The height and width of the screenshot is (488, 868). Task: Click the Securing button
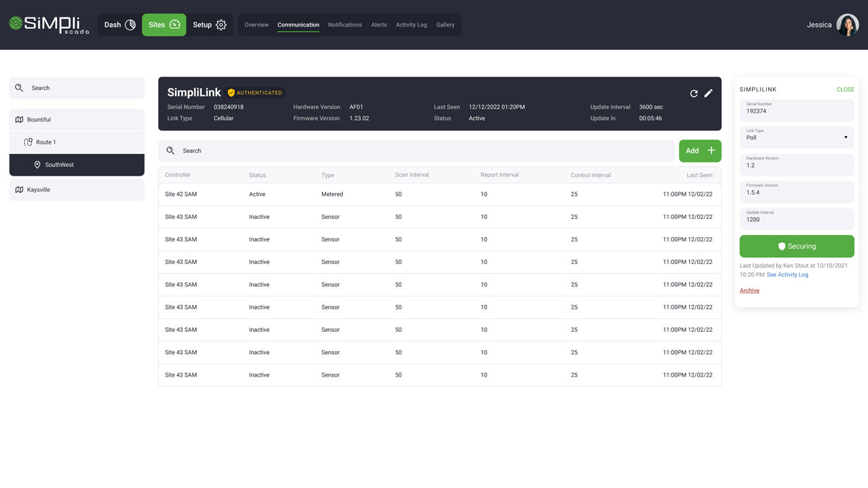pos(796,247)
